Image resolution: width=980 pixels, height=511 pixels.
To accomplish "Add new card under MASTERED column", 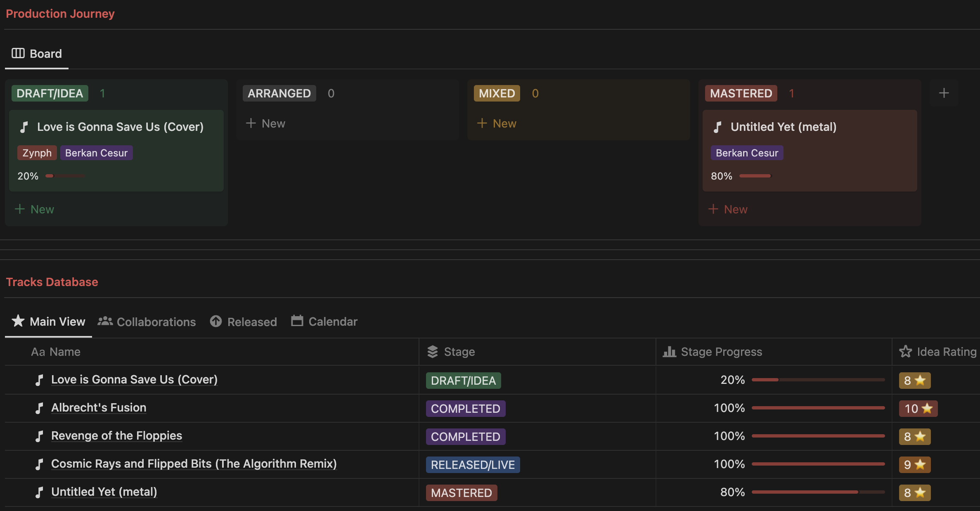I will click(728, 209).
